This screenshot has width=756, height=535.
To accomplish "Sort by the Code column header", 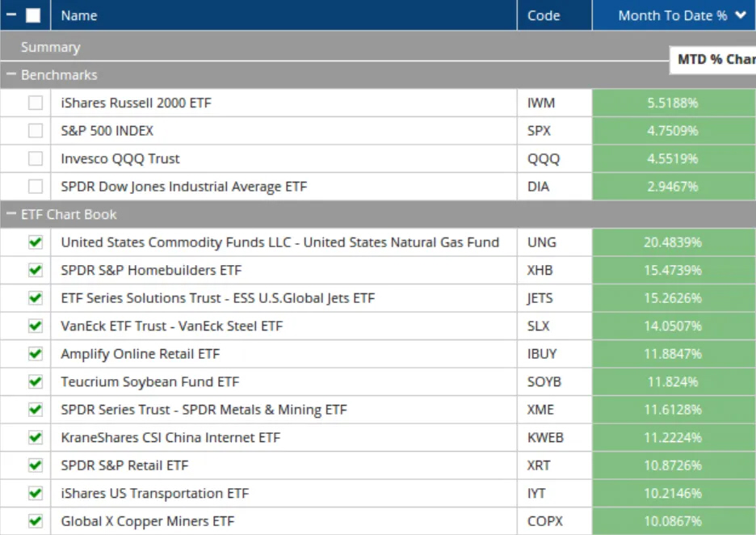I will pyautogui.click(x=544, y=15).
